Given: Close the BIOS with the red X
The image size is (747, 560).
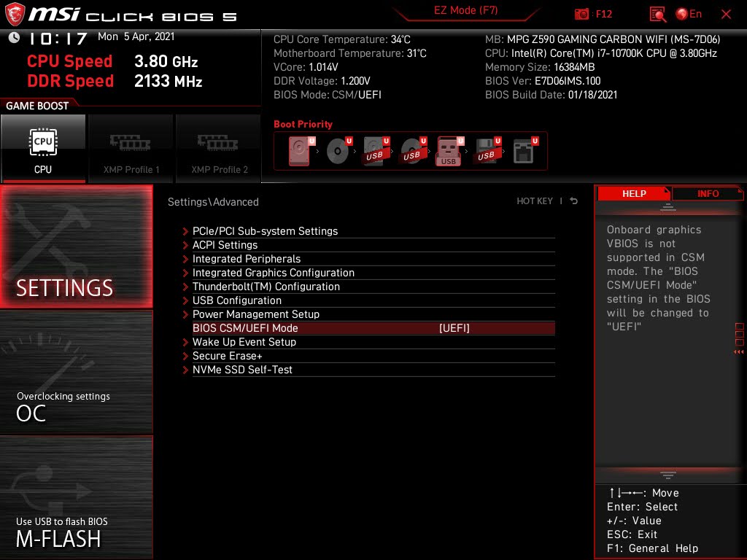Looking at the screenshot, I should (726, 15).
